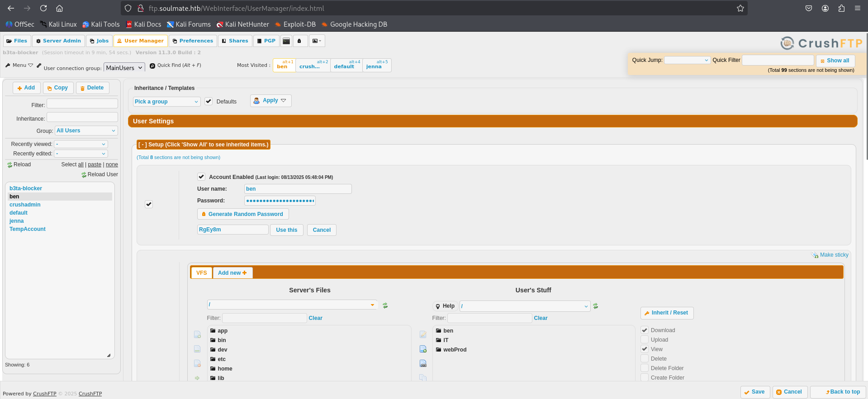The width and height of the screenshot is (868, 399).
Task: Switch to the Preferences tab
Action: coord(193,41)
